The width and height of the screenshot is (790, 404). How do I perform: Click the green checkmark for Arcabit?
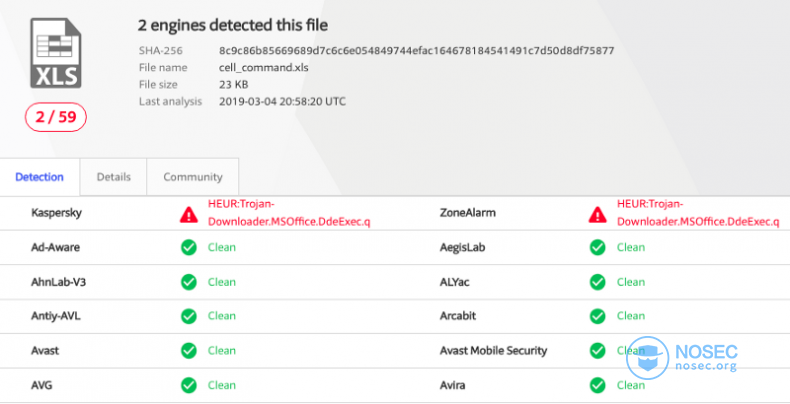[598, 316]
